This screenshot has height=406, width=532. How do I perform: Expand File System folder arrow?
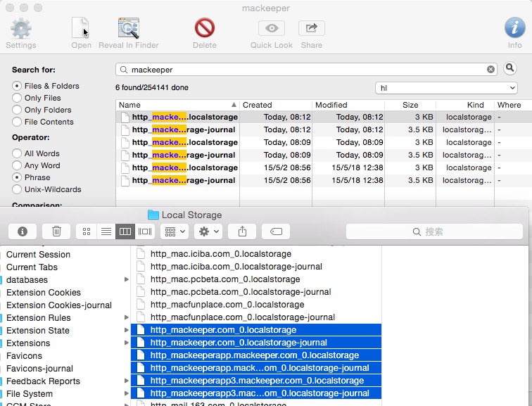(x=126, y=393)
